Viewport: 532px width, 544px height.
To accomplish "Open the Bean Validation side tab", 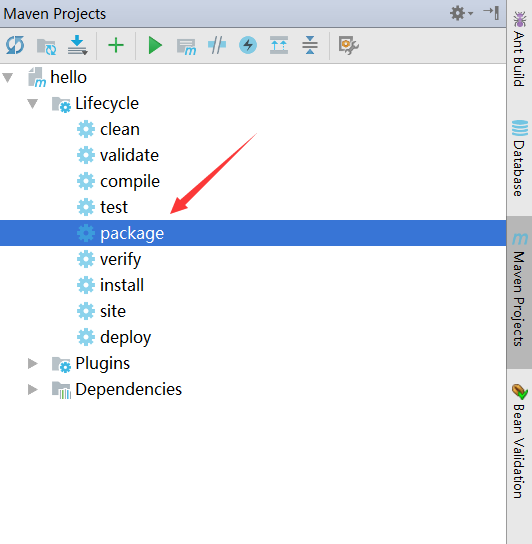I will coord(519,442).
